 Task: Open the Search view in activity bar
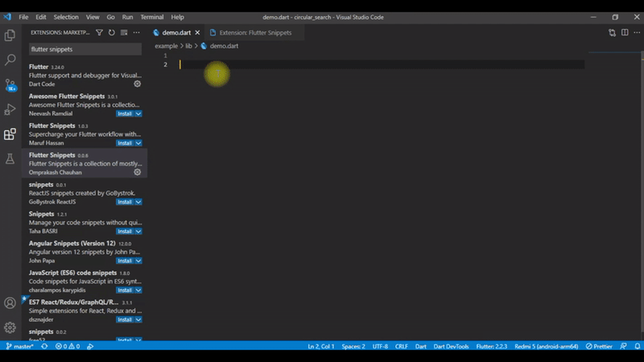click(x=10, y=60)
